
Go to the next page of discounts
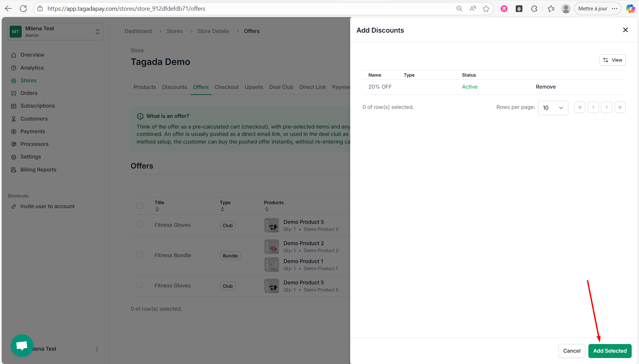606,107
